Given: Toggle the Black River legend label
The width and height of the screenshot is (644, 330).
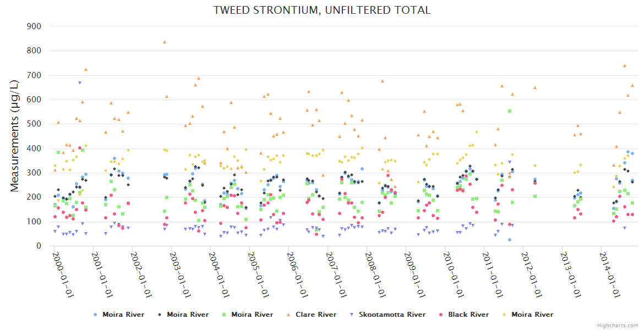Looking at the screenshot, I should tap(468, 315).
